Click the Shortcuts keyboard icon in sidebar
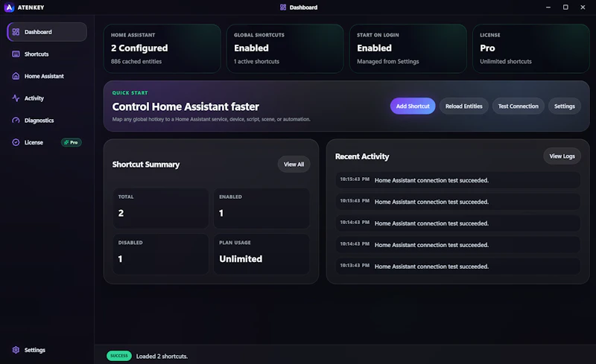596x364 pixels. click(16, 54)
